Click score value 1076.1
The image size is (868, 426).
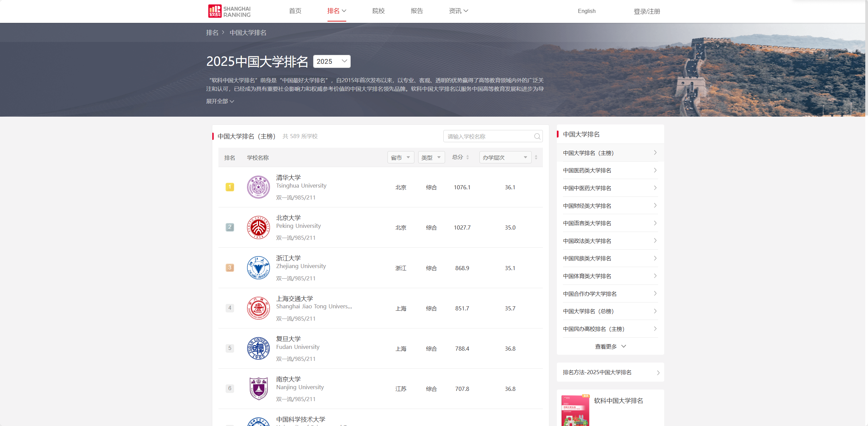click(462, 187)
